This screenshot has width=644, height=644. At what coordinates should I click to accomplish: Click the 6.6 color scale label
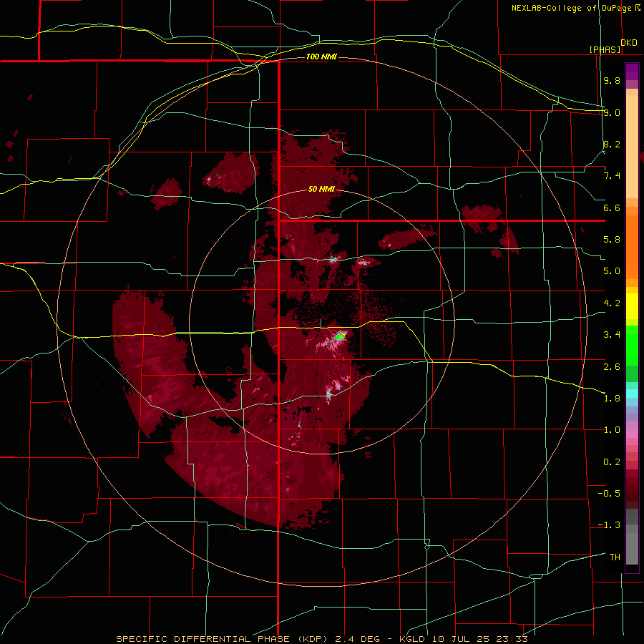tap(612, 208)
